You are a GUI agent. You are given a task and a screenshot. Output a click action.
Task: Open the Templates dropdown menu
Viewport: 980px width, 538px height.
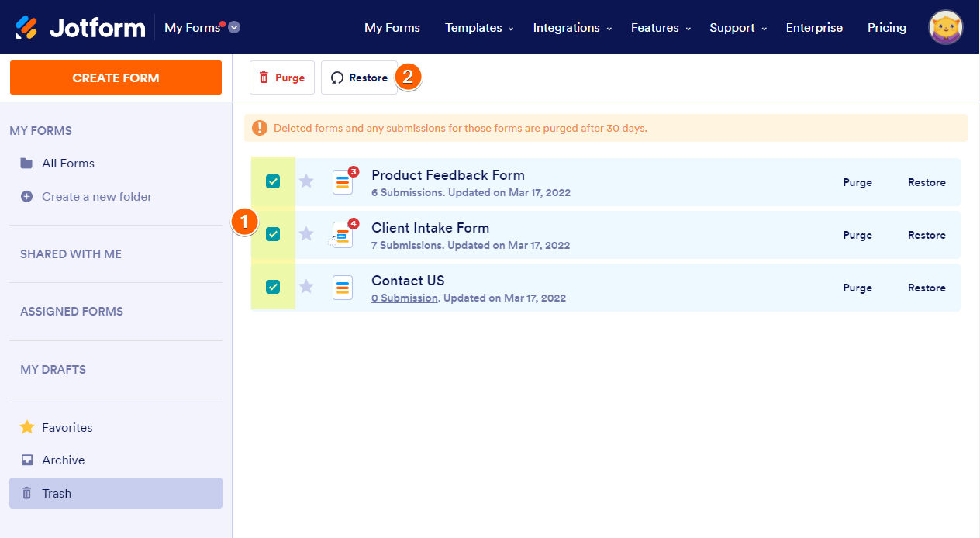[478, 28]
